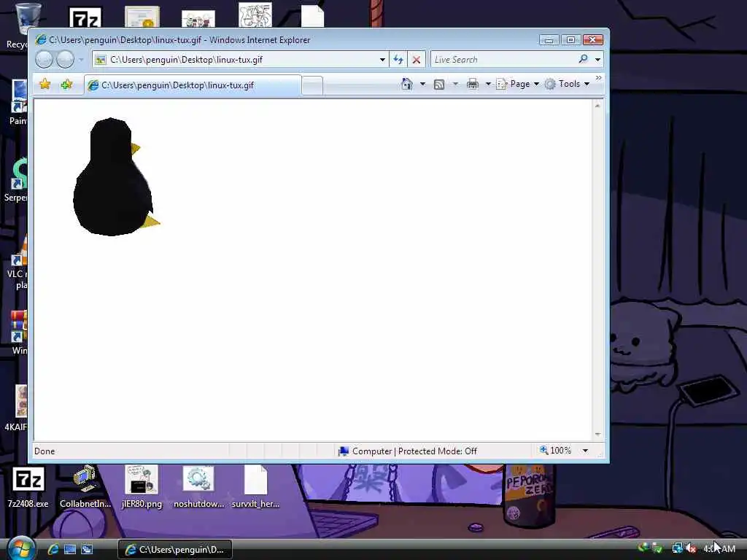Open the Home button dropdown arrow

click(x=422, y=85)
